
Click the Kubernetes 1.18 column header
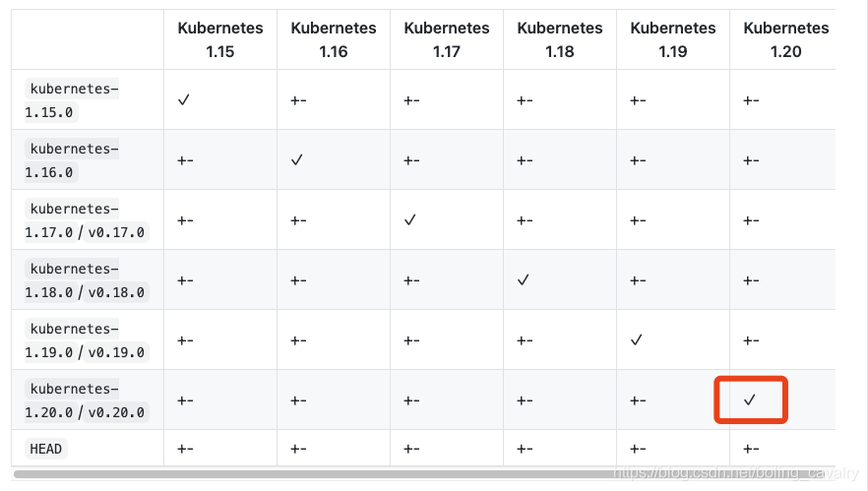560,39
